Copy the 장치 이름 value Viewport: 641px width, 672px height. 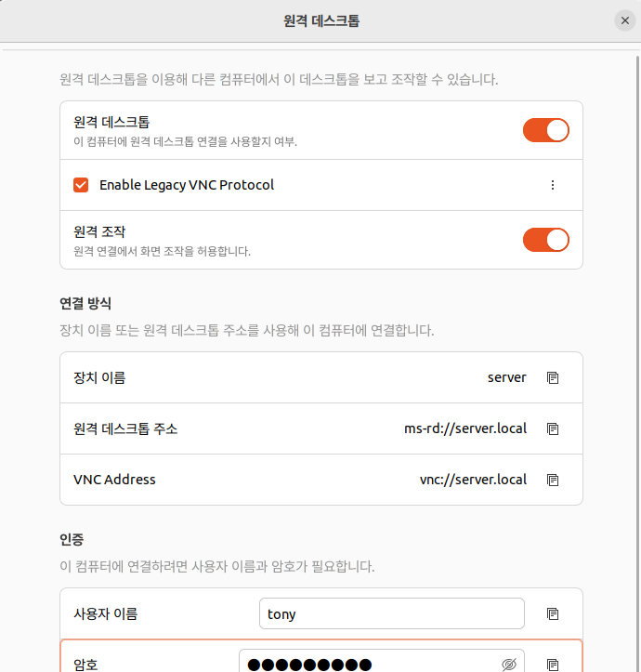pyautogui.click(x=553, y=377)
